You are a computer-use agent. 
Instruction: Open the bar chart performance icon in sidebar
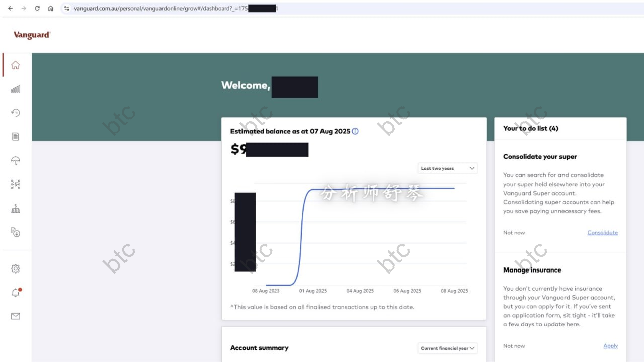pos(16,89)
